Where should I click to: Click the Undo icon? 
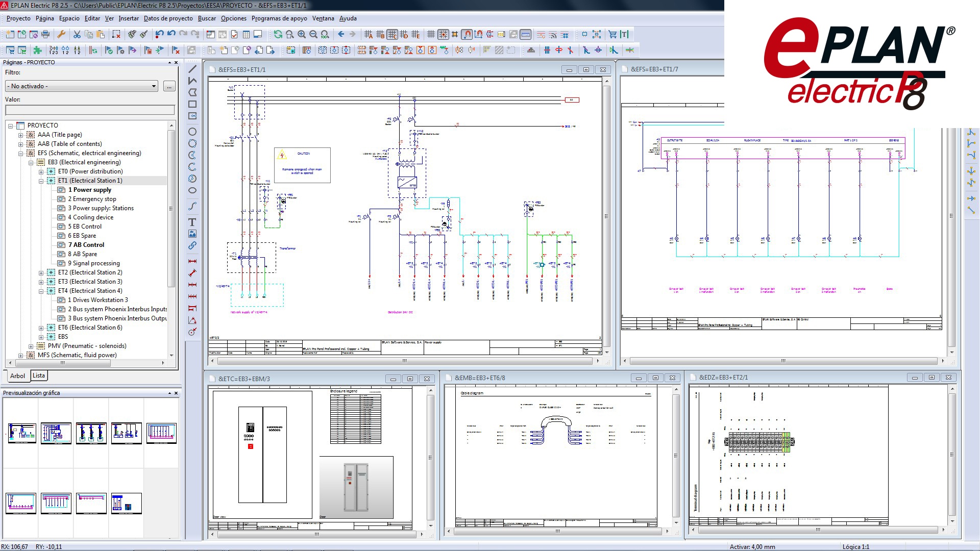coord(159,35)
